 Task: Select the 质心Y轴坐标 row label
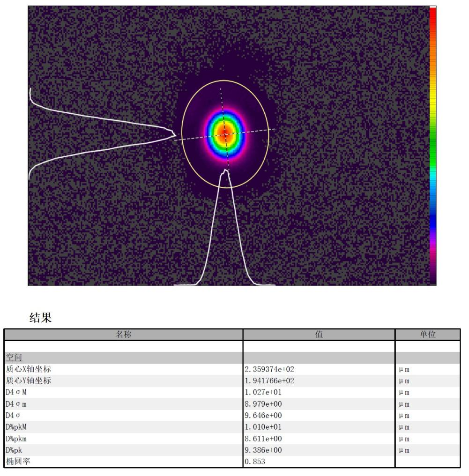(x=28, y=381)
